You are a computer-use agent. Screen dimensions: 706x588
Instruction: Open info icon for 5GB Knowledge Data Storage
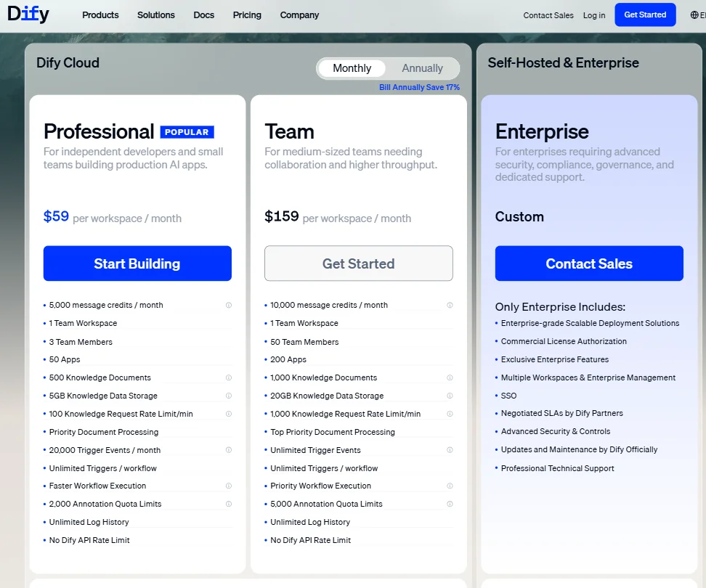pos(229,396)
